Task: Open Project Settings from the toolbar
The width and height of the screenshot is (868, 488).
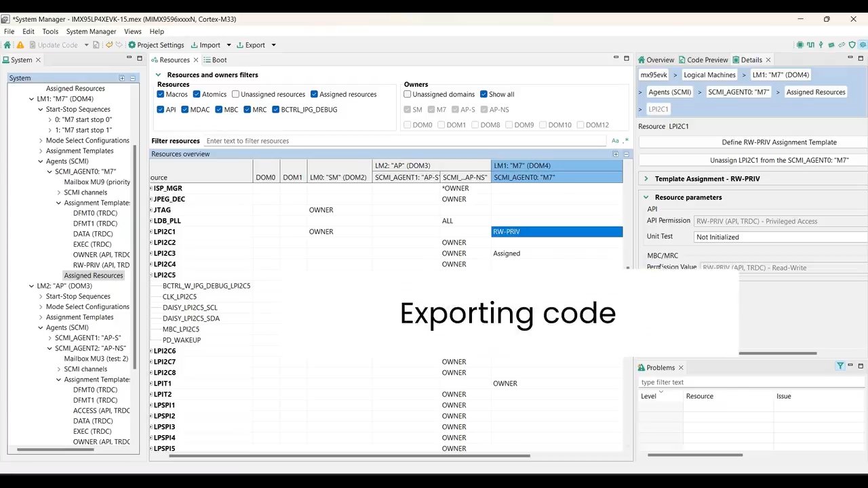Action: pos(156,45)
